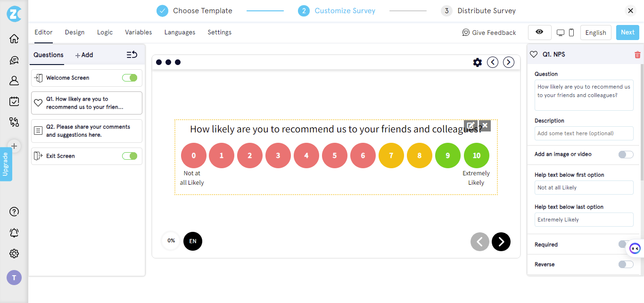Switch to mobile preview icon
This screenshot has width=644, height=303.
[x=571, y=32]
